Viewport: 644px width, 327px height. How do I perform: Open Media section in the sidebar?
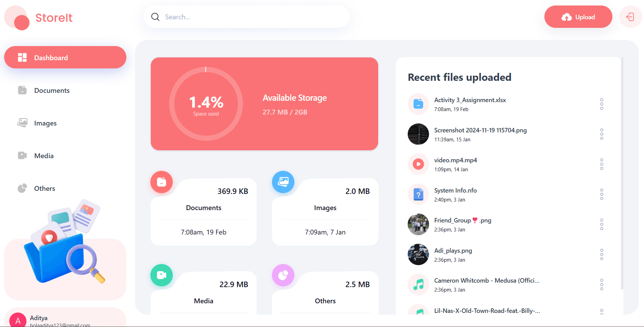(x=44, y=156)
